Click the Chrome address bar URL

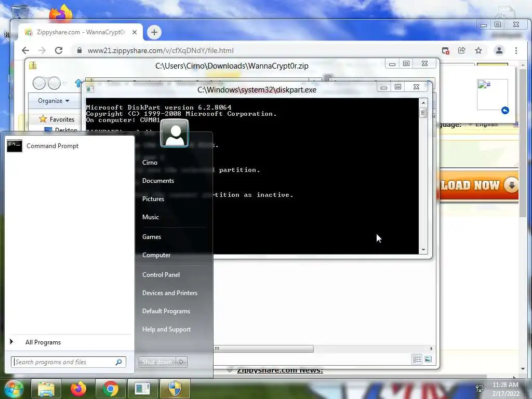161,50
